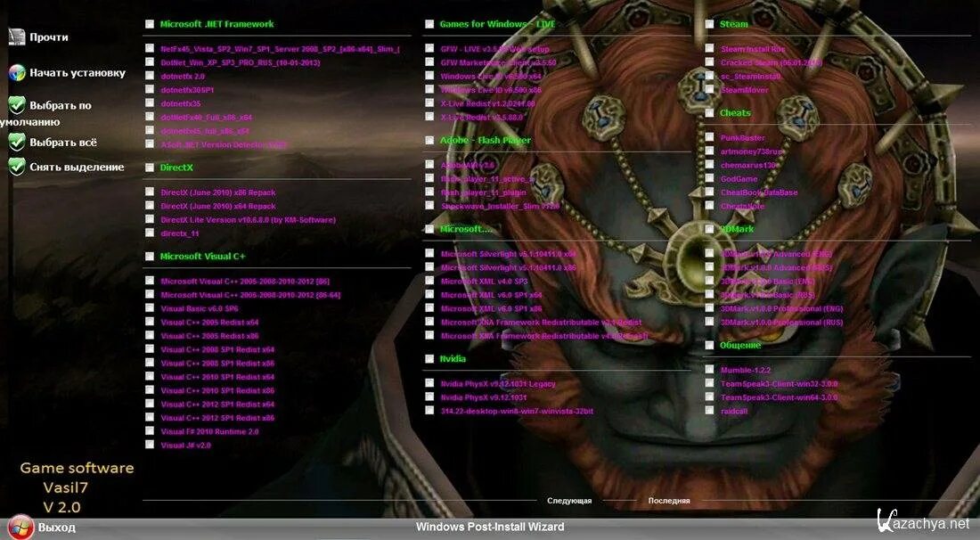980x540 pixels.
Task: Select 'DirectX Lite Version v10.6.0.0 (by KM-Software)'
Action: pos(249,220)
